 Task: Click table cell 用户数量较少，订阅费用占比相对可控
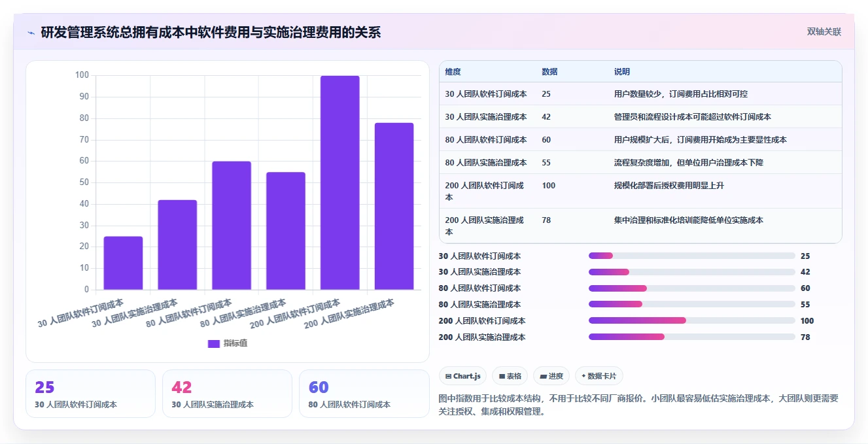682,94
